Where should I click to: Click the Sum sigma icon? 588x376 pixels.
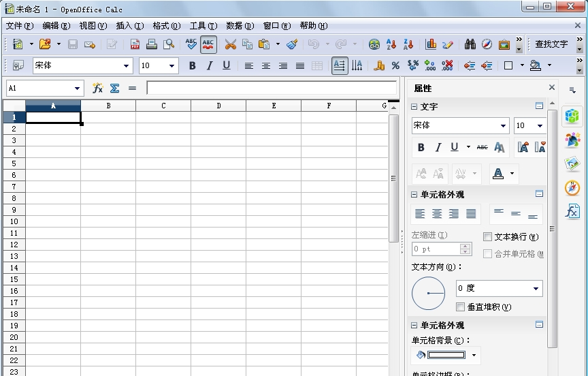pos(115,88)
